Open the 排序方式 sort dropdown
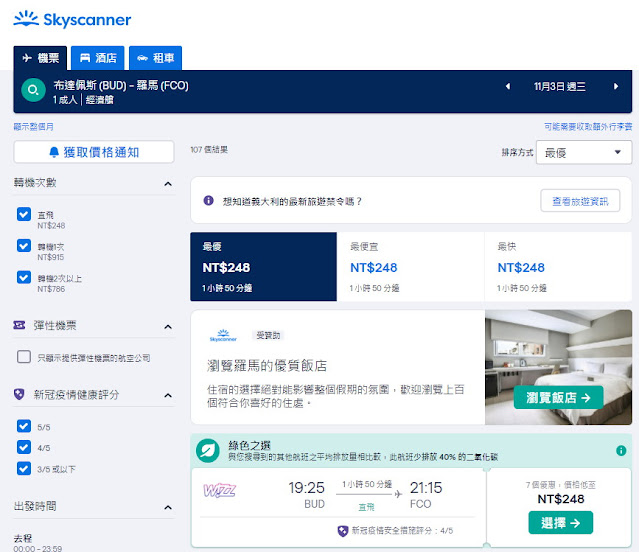Image resolution: width=639 pixels, height=552 pixels. tap(584, 152)
